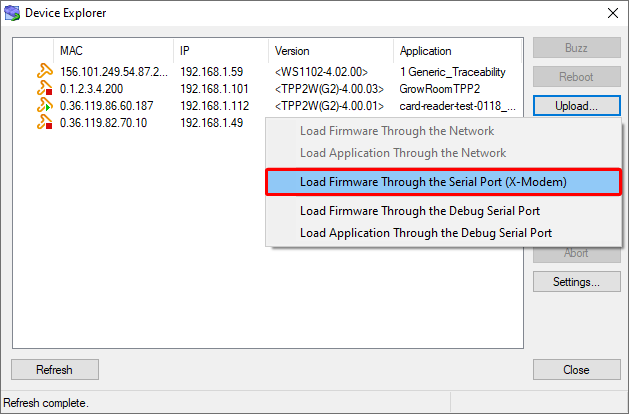This screenshot has width=629, height=414.
Task: Select the device with IP 192.168.1.101
Action: click(213, 88)
